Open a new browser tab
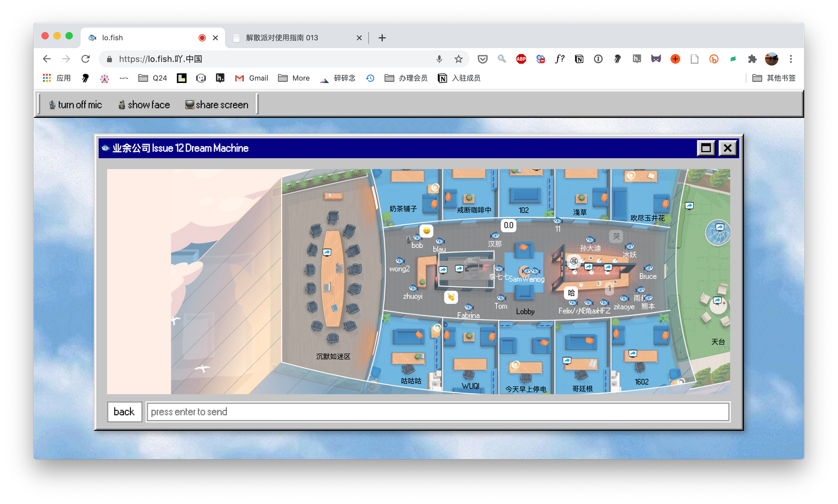The image size is (838, 504). pyautogui.click(x=382, y=38)
